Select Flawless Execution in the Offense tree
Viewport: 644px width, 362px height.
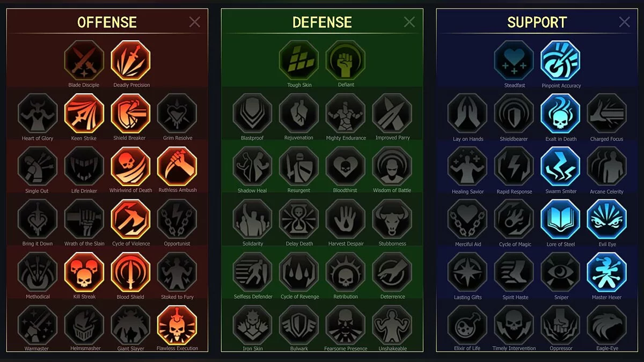[177, 325]
